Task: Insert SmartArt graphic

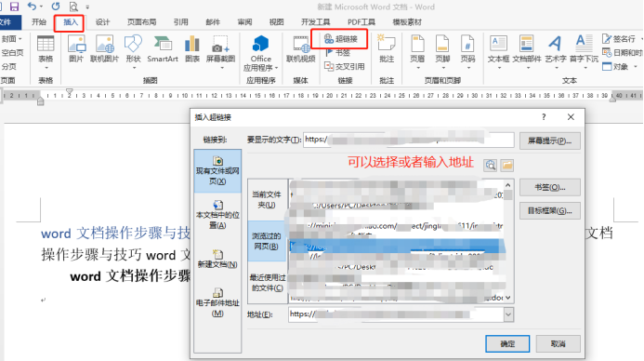Action: (x=163, y=49)
